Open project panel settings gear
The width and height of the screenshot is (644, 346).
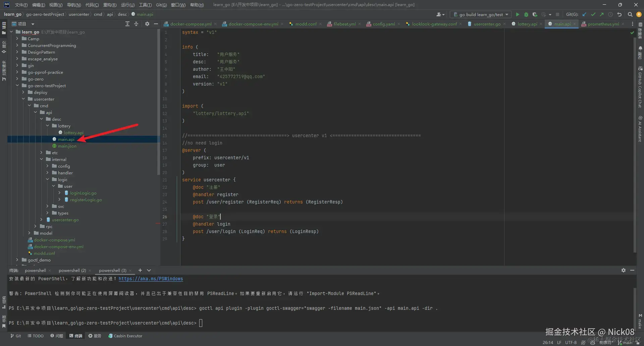click(147, 24)
